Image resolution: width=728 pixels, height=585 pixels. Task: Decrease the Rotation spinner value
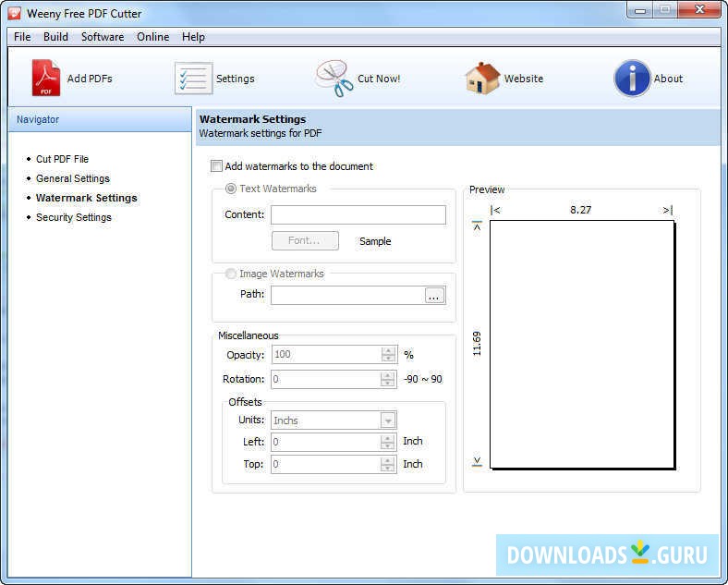(388, 384)
